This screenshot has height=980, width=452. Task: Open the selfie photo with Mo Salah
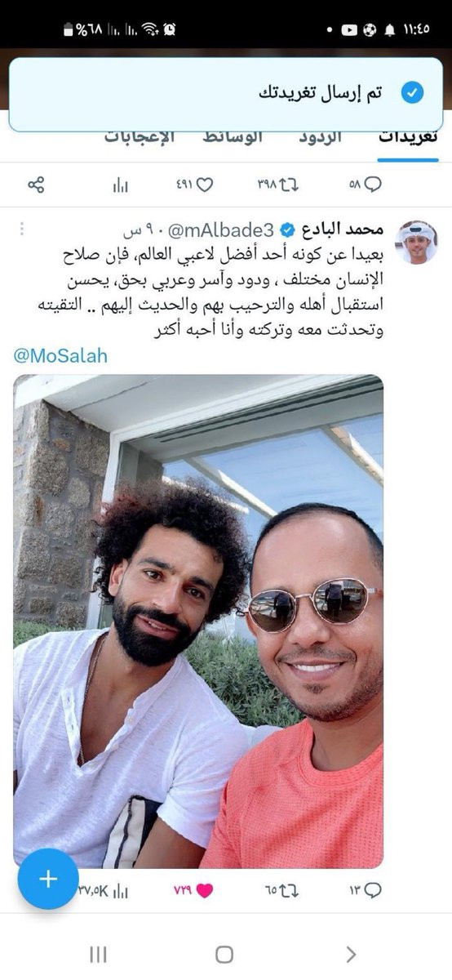pyautogui.click(x=198, y=621)
